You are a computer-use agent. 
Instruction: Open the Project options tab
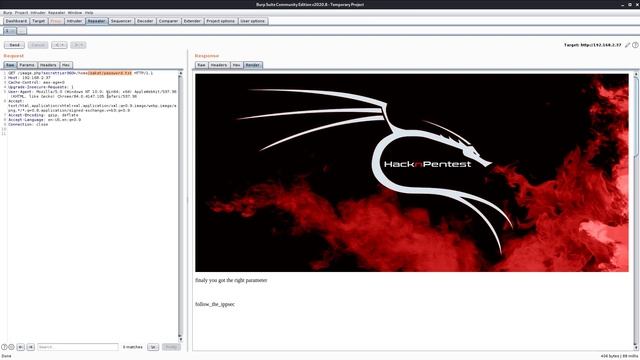[x=220, y=21]
